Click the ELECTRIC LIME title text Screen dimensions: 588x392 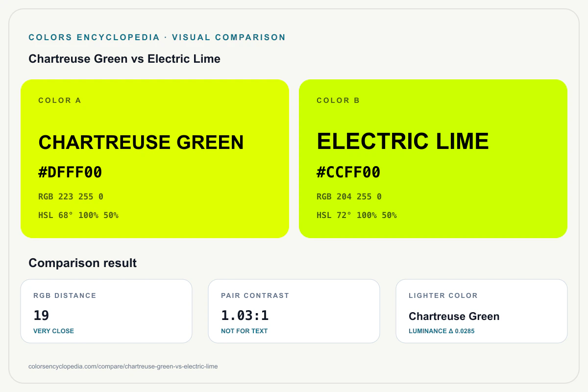[x=403, y=141]
